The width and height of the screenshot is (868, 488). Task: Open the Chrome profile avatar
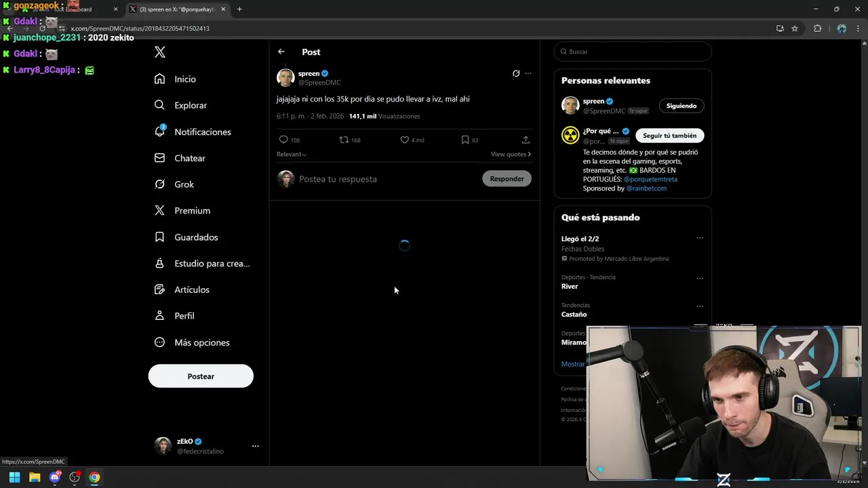pos(842,28)
